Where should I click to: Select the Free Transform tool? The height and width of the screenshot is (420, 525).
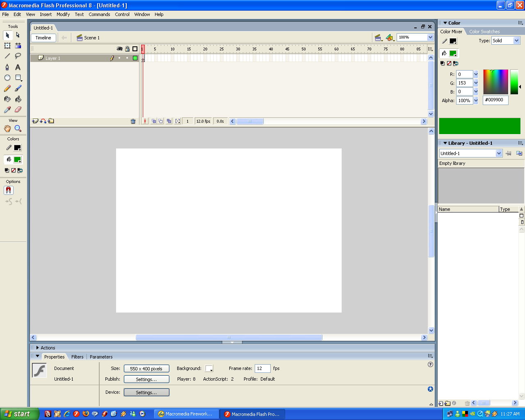[x=7, y=46]
